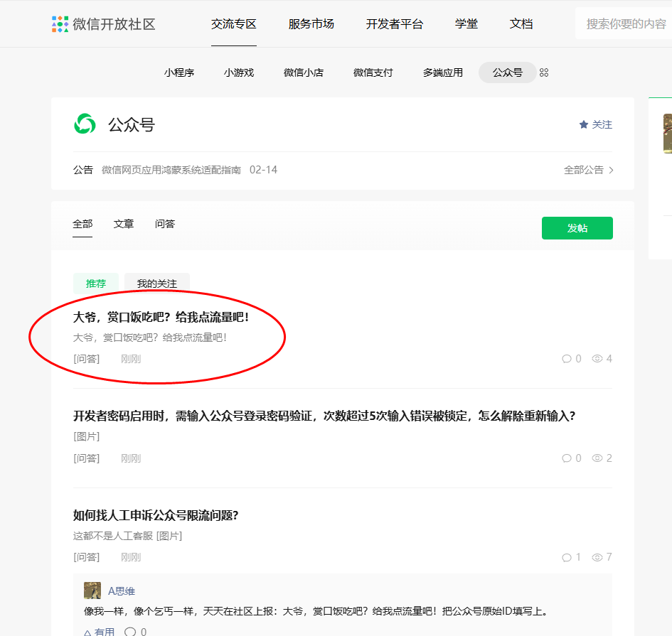
Task: Mark A思维's answer as 有用
Action: [x=100, y=632]
